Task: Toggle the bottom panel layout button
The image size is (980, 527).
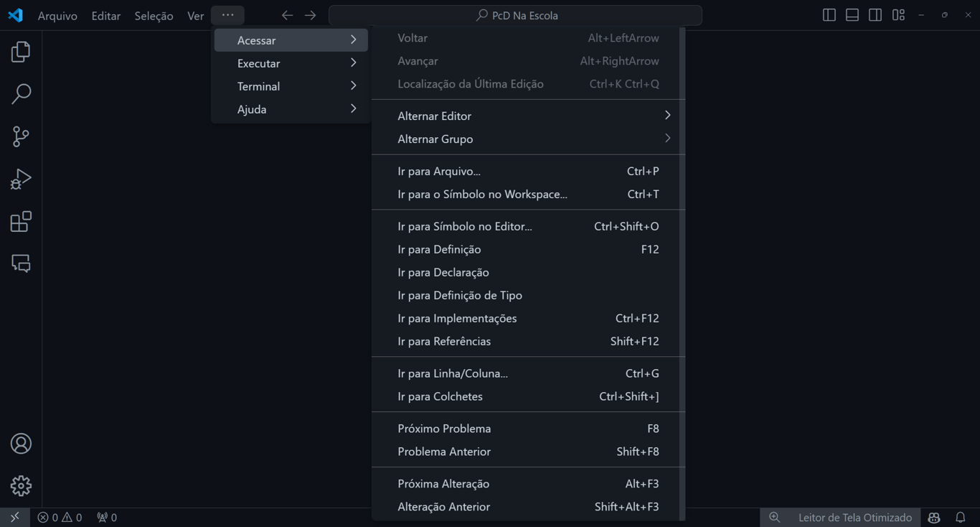Action: pyautogui.click(x=852, y=15)
